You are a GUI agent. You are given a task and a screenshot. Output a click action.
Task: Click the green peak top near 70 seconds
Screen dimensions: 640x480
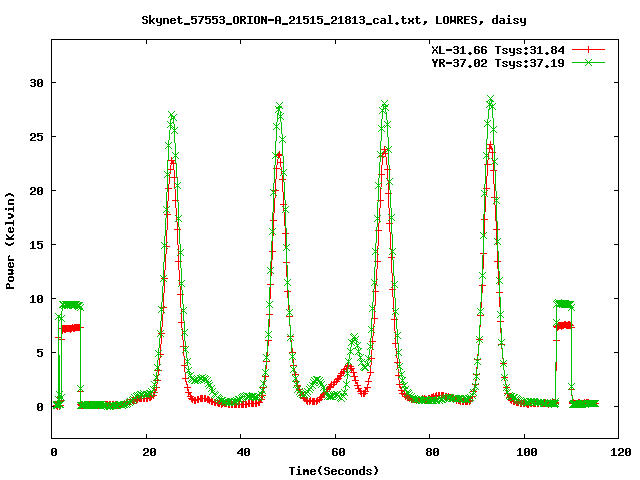384,104
